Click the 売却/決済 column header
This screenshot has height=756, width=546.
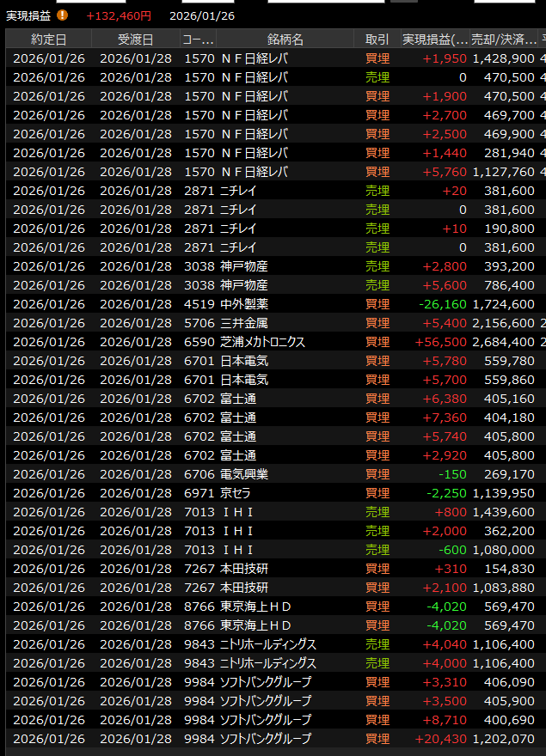[x=503, y=40]
